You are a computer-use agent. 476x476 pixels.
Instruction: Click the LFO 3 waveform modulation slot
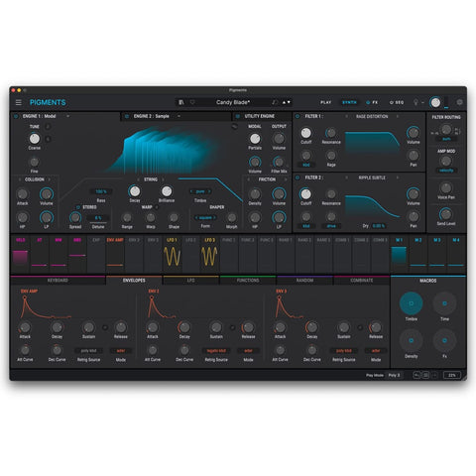click(x=210, y=256)
